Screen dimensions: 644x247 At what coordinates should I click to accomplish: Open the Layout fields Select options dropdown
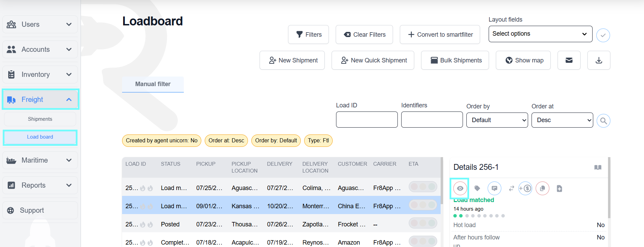click(x=540, y=34)
